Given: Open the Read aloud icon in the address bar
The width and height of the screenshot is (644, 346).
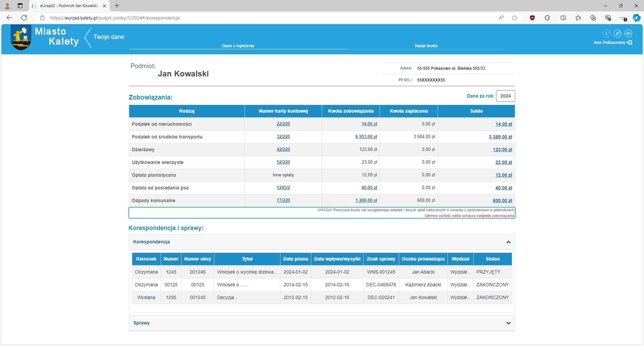Looking at the screenshot, I should [x=501, y=18].
